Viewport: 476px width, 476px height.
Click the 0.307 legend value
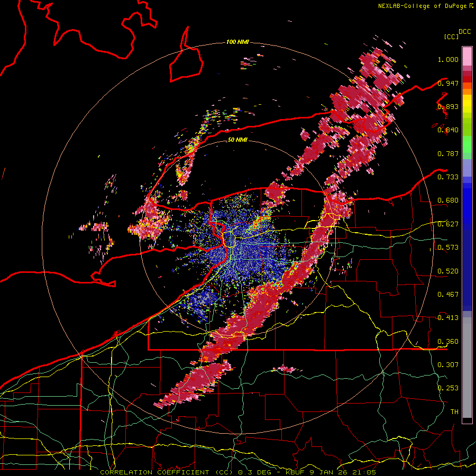click(x=448, y=365)
